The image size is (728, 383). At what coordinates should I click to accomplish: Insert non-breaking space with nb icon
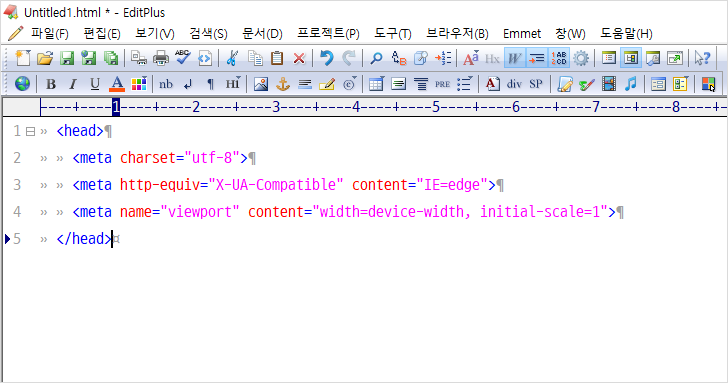point(166,84)
